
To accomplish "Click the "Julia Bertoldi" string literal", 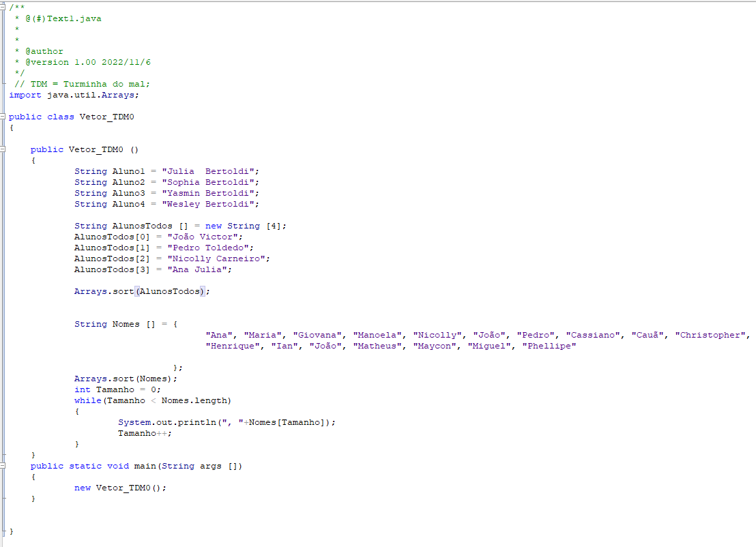I will point(210,171).
